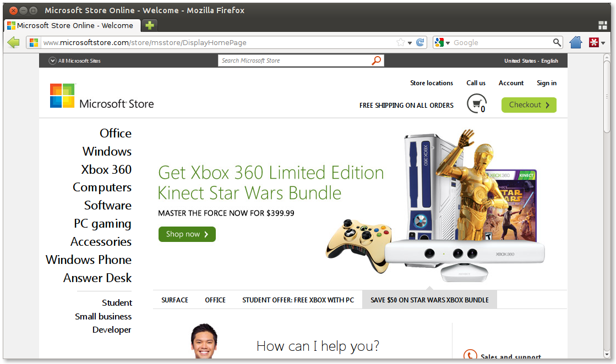Click the Google search engine icon
The image size is (616, 364).
coord(439,42)
